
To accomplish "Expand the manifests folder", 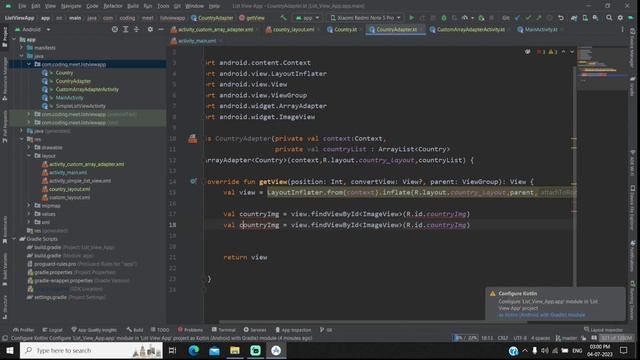I will tap(22, 48).
